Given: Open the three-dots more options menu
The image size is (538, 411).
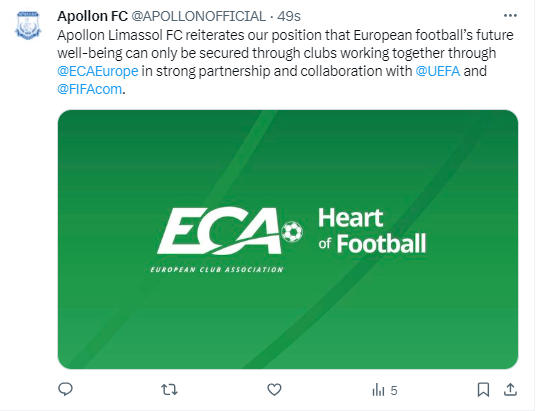Looking at the screenshot, I should pos(510,15).
